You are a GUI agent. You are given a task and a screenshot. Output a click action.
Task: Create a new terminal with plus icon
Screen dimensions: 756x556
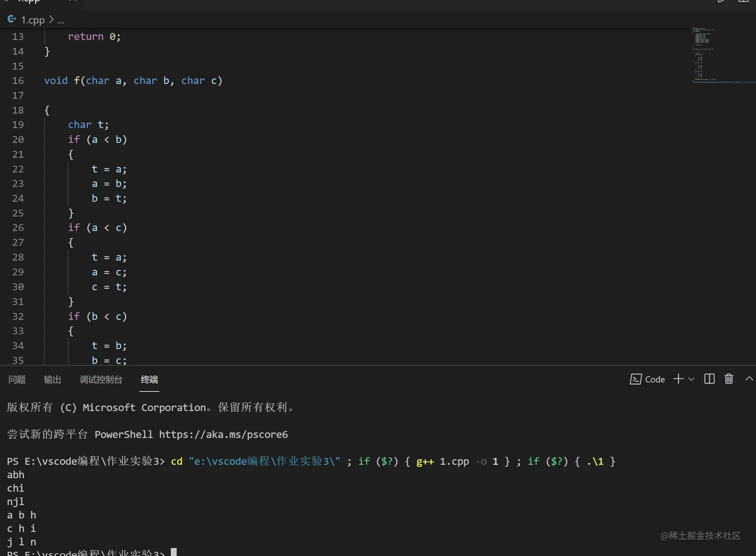point(678,379)
